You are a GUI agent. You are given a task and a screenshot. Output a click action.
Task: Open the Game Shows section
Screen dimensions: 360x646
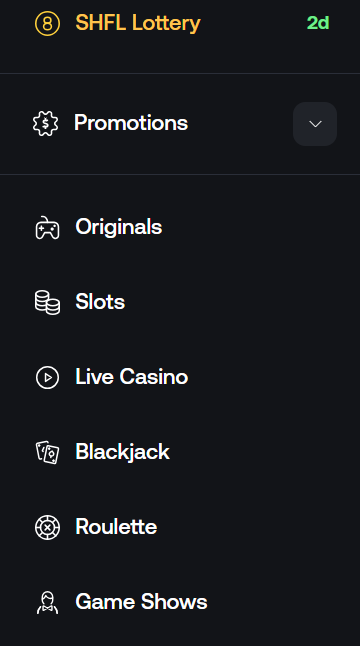(180, 602)
